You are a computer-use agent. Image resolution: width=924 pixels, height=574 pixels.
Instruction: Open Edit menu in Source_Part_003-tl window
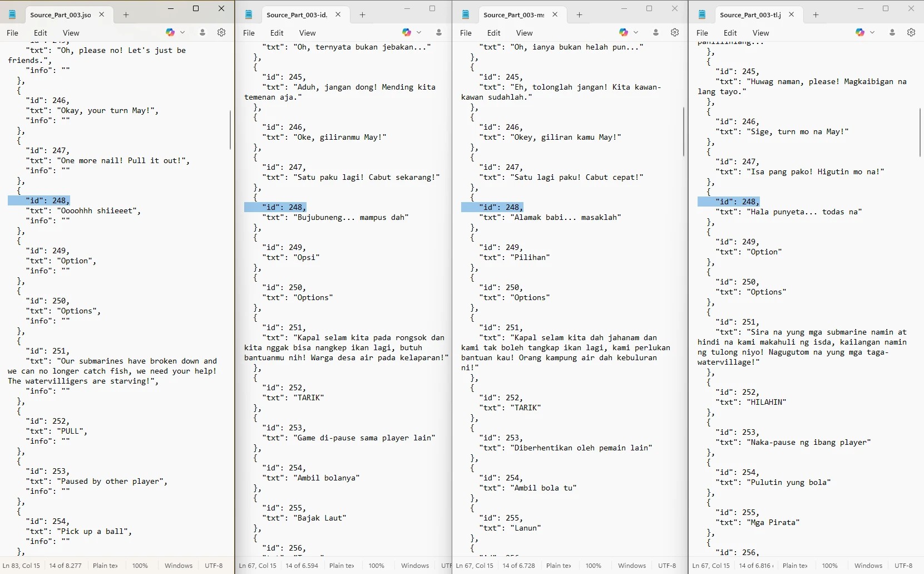point(730,33)
